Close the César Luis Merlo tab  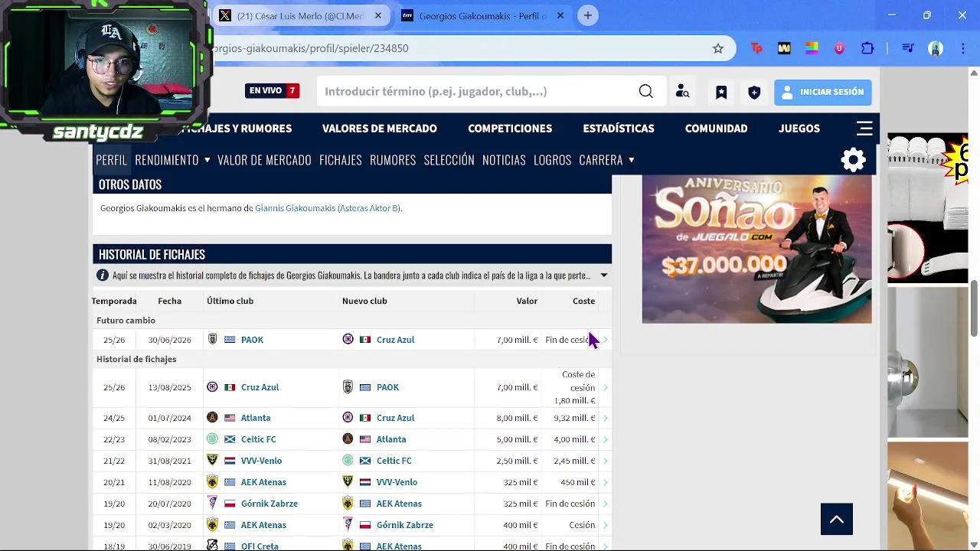click(378, 15)
